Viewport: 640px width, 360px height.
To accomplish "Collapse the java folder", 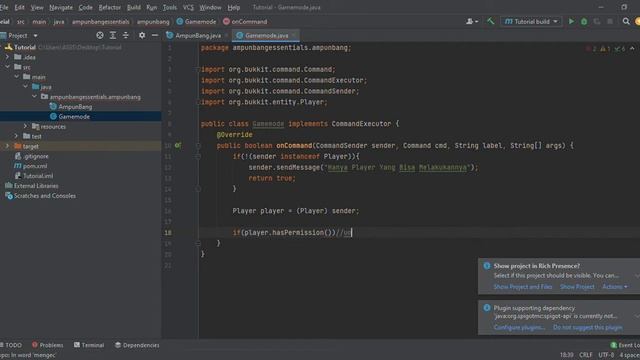I will (x=25, y=87).
